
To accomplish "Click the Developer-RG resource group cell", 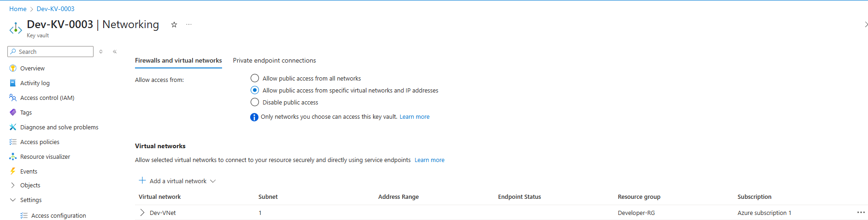I will pyautogui.click(x=636, y=213).
